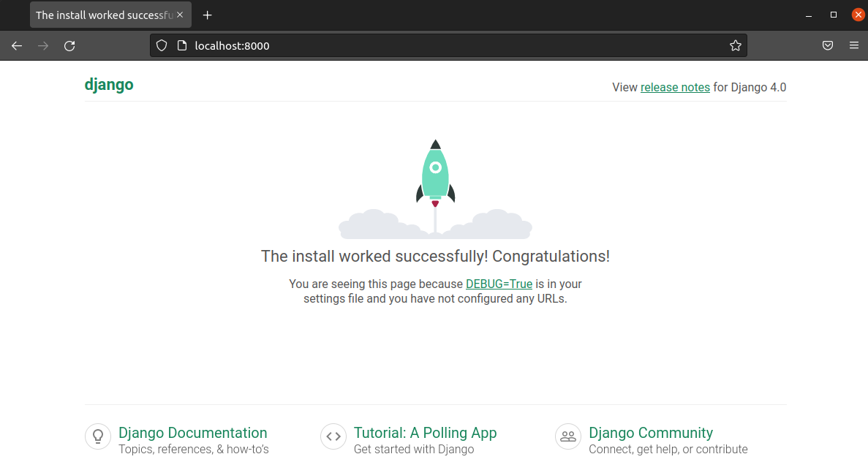Open Django Community link
This screenshot has width=868, height=473.
click(x=650, y=433)
